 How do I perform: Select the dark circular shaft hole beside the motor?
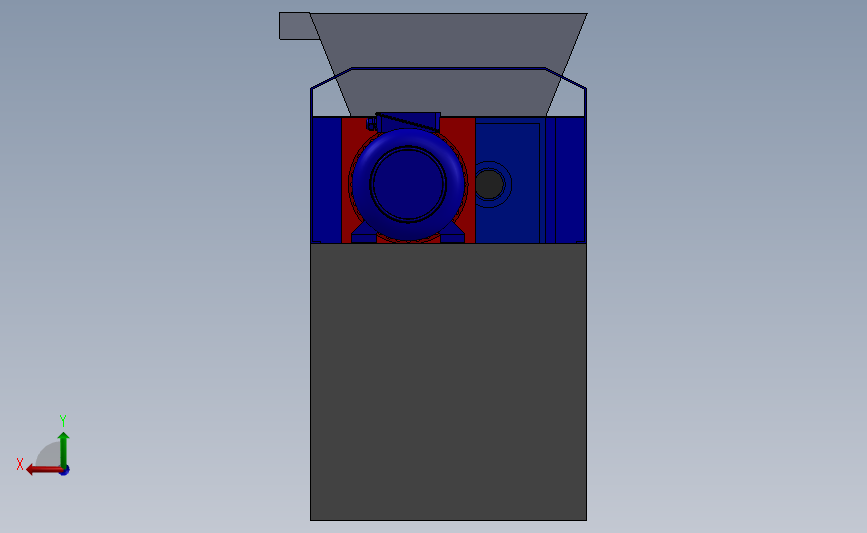489,184
